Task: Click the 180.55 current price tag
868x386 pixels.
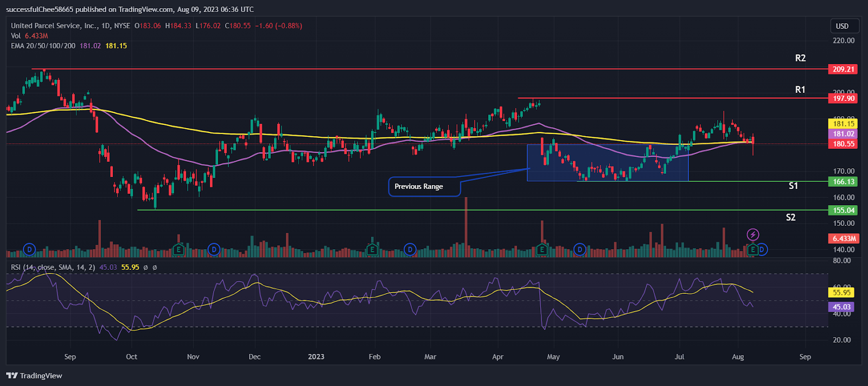Action: pos(844,144)
